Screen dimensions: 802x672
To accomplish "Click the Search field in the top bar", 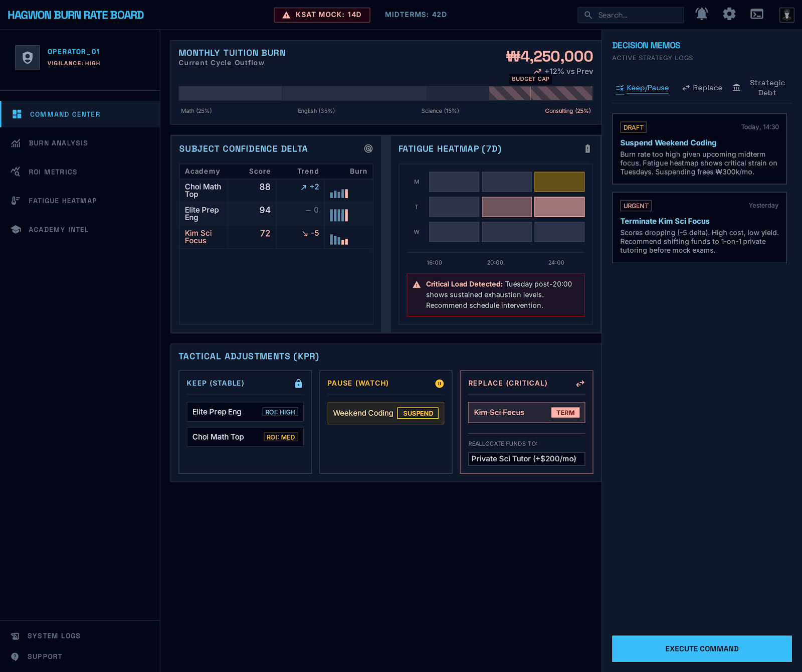I will 631,15.
